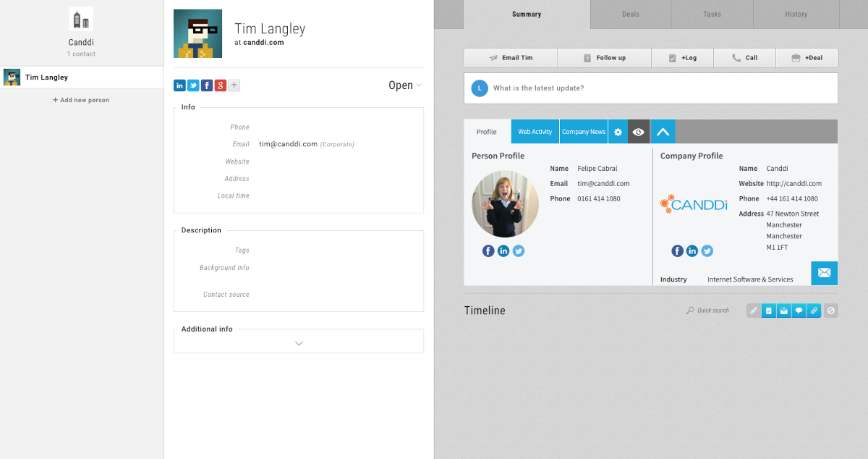Switch to the Tasks tab
The height and width of the screenshot is (459, 868).
tap(712, 14)
